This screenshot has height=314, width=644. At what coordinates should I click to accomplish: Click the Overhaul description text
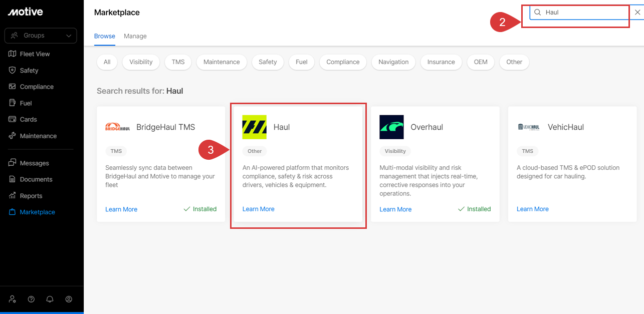(x=428, y=181)
